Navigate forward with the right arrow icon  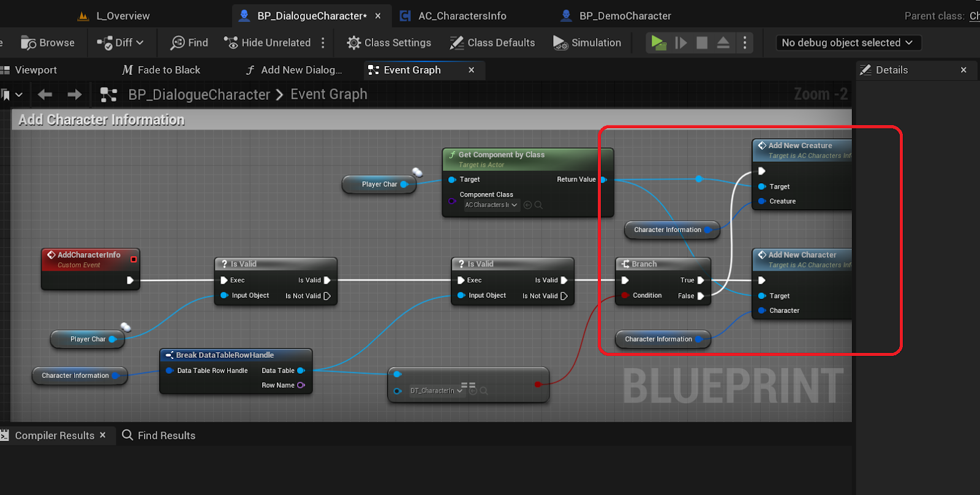[x=75, y=94]
